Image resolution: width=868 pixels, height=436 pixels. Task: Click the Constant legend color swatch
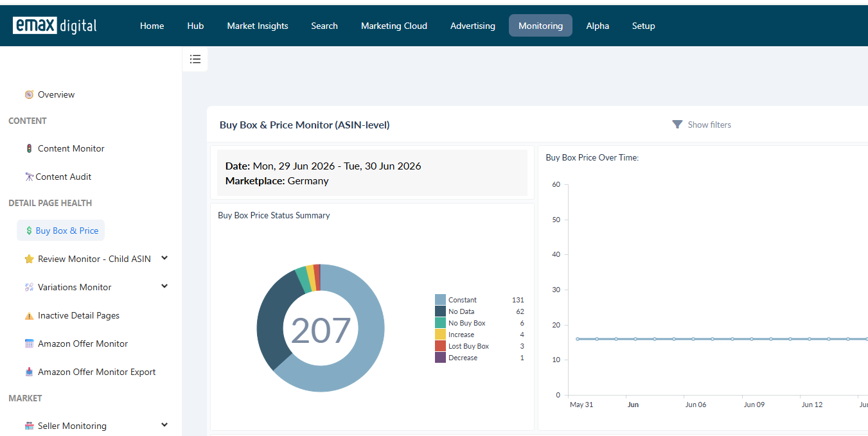coord(440,300)
